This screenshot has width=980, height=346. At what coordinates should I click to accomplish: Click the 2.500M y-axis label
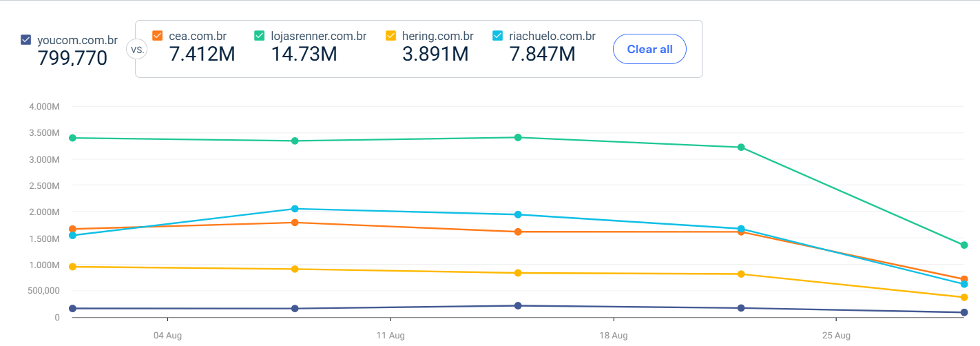tap(44, 185)
